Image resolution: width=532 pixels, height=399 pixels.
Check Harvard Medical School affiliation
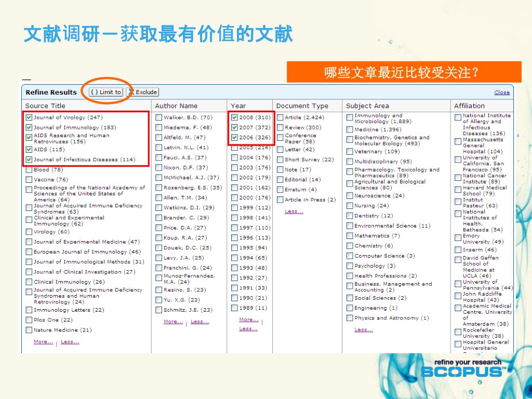click(458, 189)
